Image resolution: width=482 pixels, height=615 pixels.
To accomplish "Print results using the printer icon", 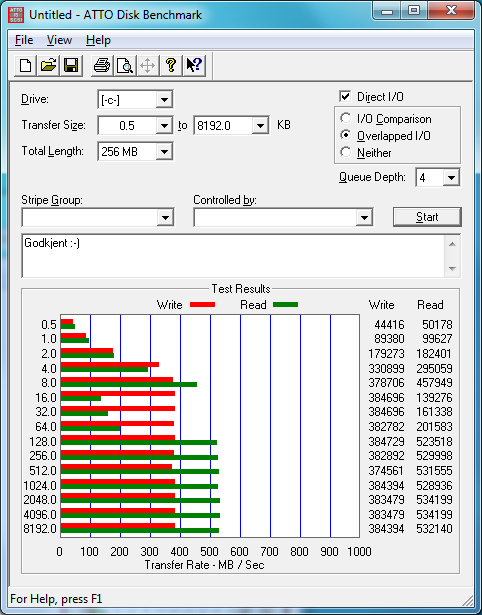I will (102, 65).
